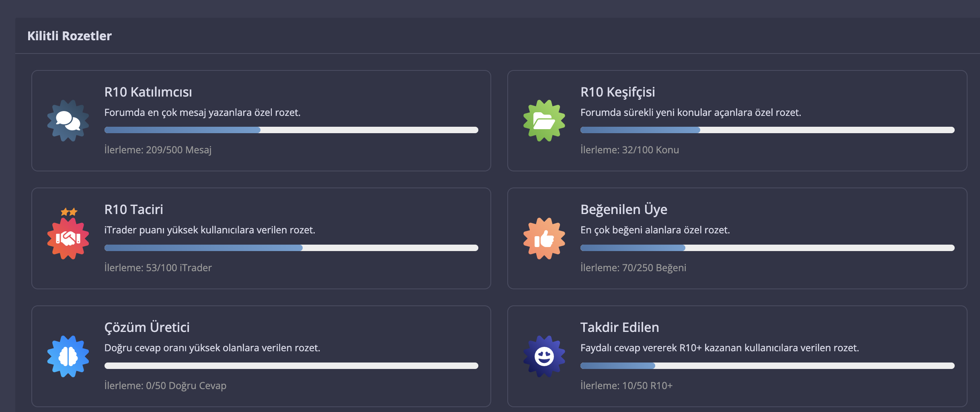
Task: Select the 'R10 Keşifçisi' badge title
Action: pyautogui.click(x=618, y=92)
